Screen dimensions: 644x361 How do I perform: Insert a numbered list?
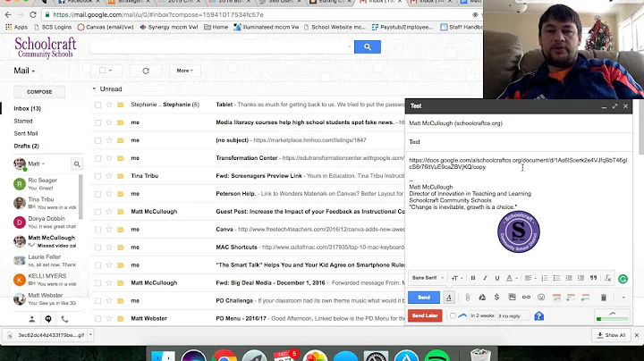pos(545,278)
